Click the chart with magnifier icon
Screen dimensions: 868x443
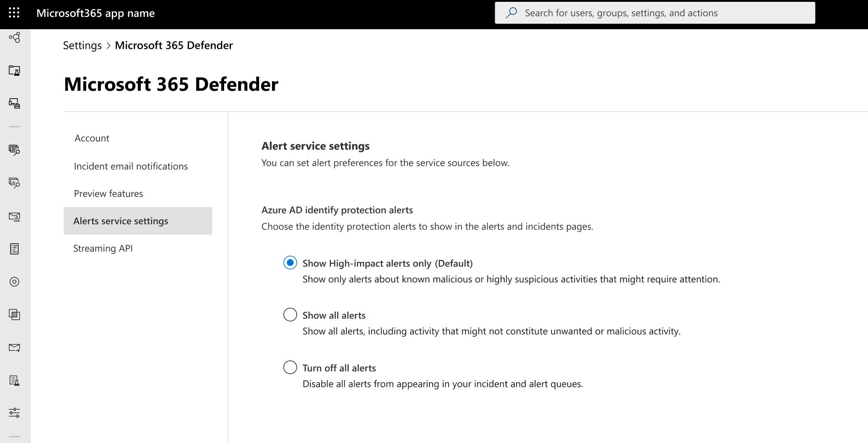tap(15, 183)
